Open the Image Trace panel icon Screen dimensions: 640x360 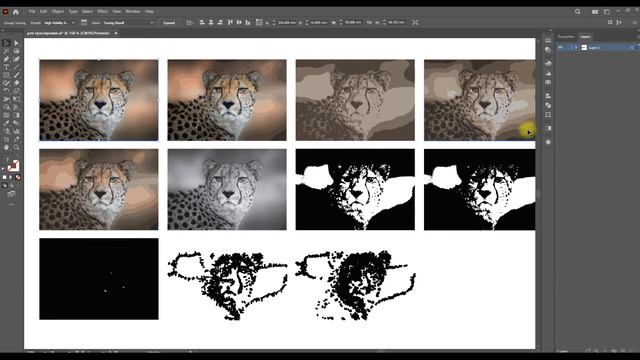click(x=84, y=23)
